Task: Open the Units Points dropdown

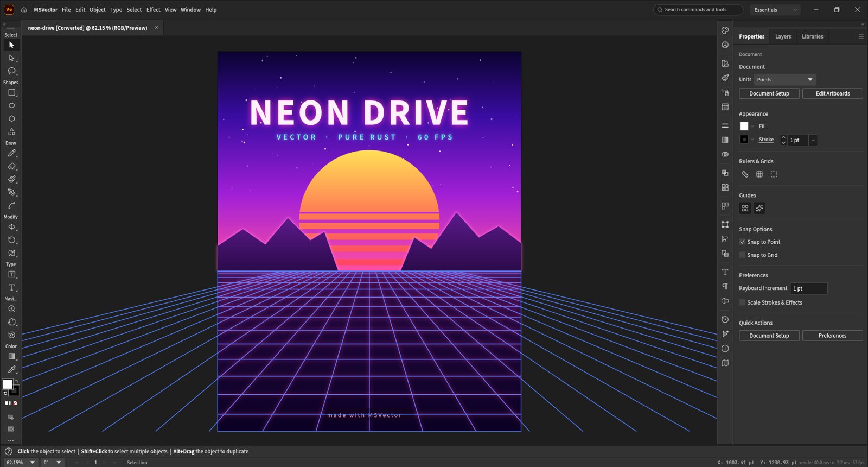Action: click(785, 79)
